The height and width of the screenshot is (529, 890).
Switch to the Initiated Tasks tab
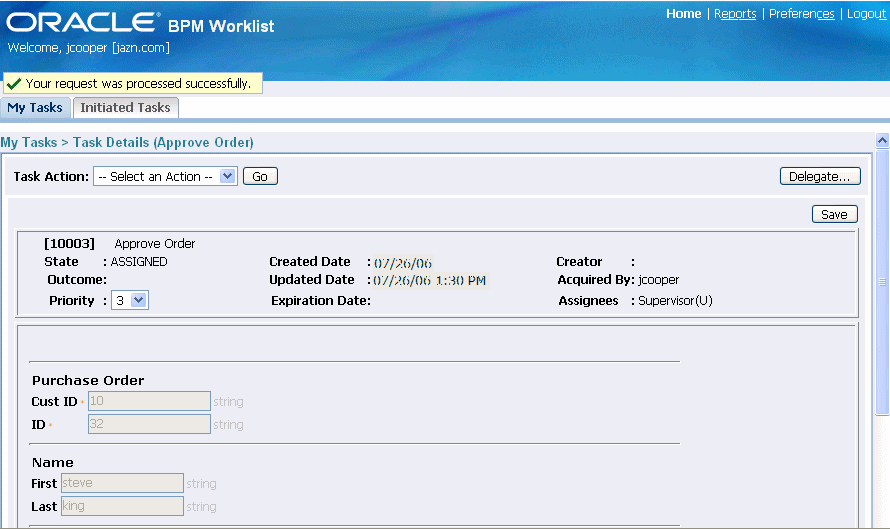coord(125,107)
